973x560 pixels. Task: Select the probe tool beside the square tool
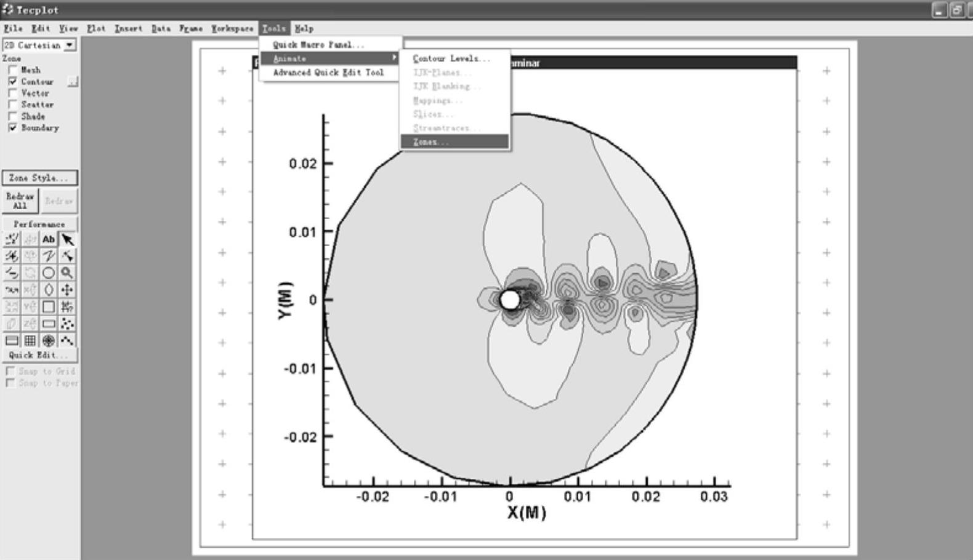click(x=67, y=306)
